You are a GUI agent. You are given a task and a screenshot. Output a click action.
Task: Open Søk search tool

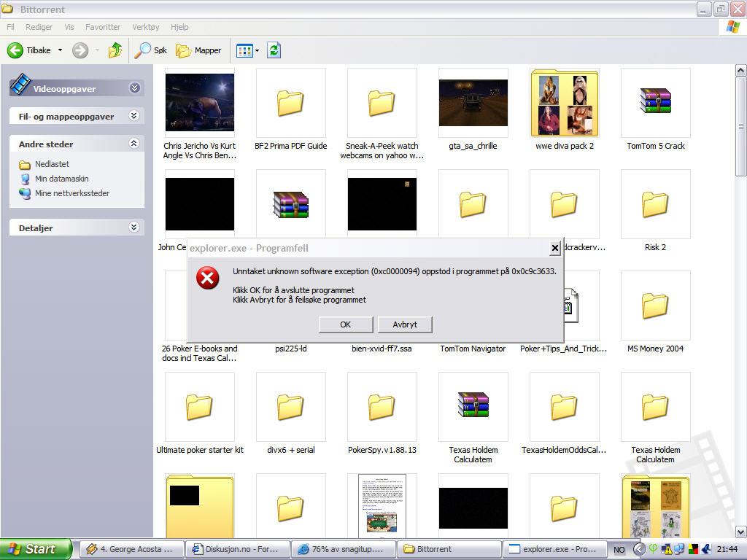click(150, 50)
